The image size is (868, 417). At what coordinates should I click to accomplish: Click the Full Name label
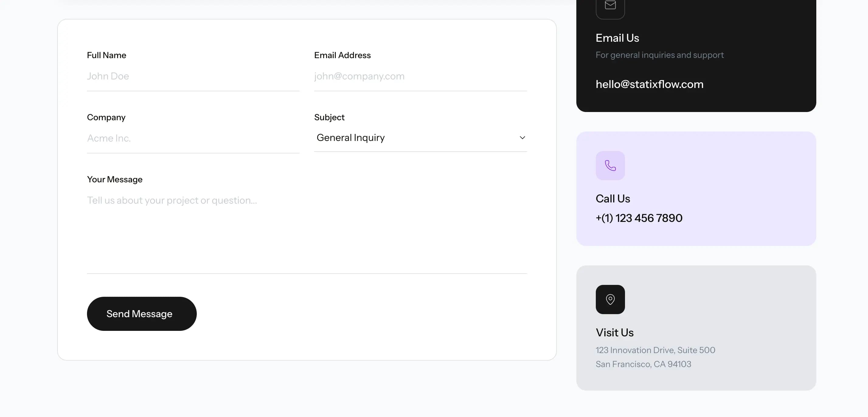(106, 55)
